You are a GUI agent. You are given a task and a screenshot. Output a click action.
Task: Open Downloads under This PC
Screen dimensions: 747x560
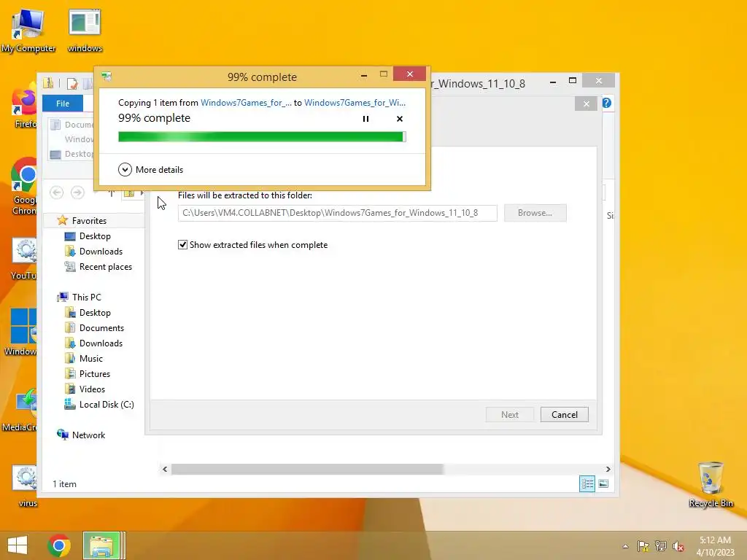(101, 343)
